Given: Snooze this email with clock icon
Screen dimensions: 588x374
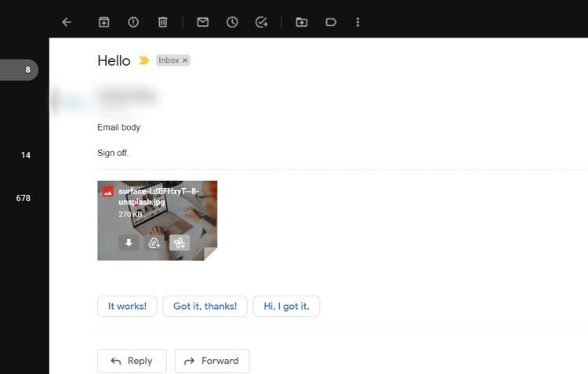Looking at the screenshot, I should (x=232, y=22).
